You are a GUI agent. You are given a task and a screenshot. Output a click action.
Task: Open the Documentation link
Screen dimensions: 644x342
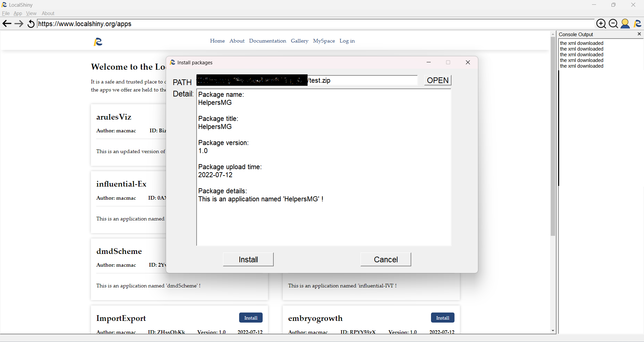[268, 41]
